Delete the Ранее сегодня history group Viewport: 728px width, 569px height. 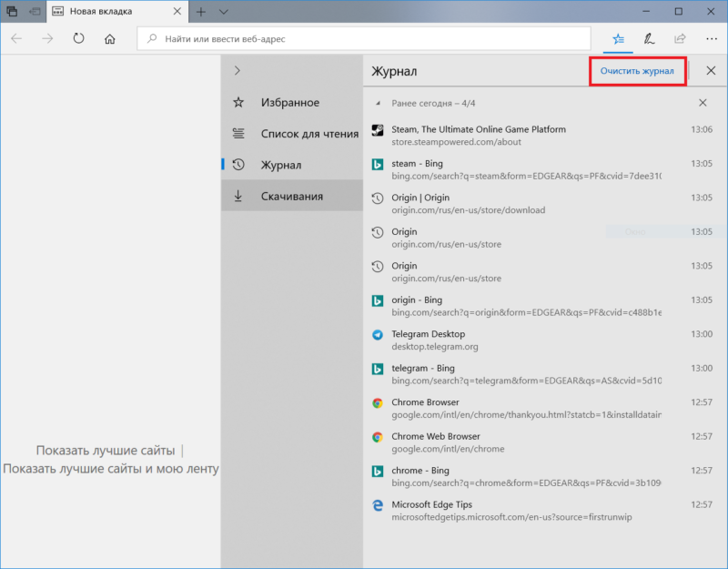(x=703, y=103)
